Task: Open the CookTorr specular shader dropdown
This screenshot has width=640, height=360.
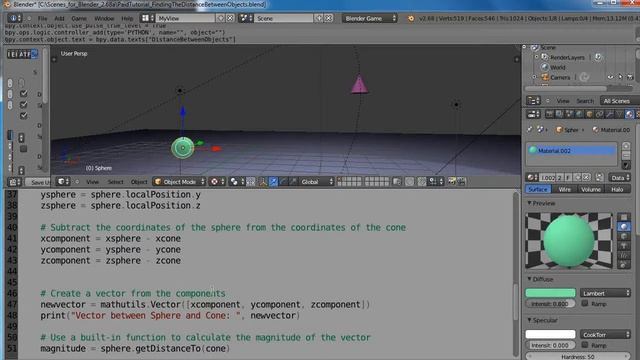Action: click(x=605, y=334)
